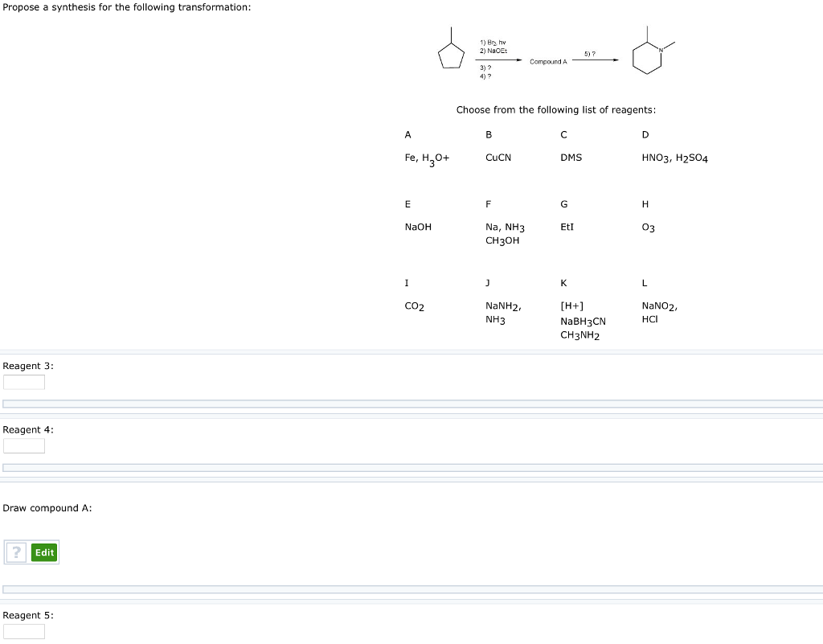Select reagent E, NaOH
Viewport: 823px width, 644px height.
tap(418, 227)
